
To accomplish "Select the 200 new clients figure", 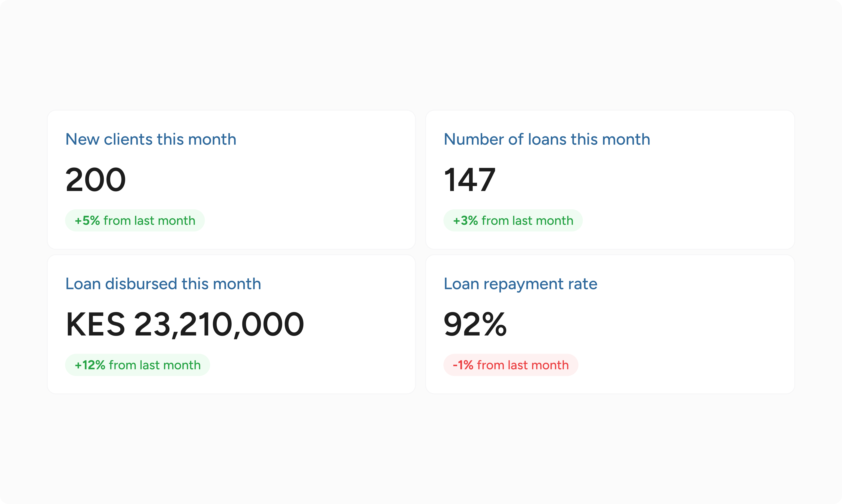I will tap(95, 180).
